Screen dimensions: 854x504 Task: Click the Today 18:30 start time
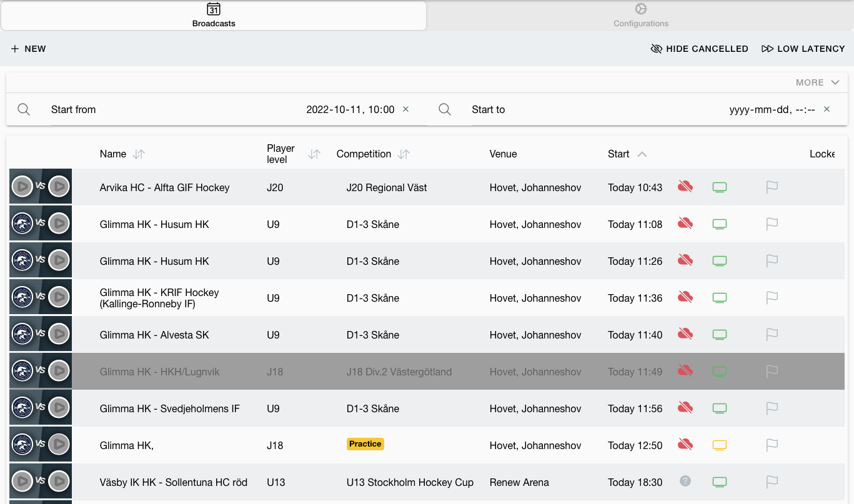[635, 482]
